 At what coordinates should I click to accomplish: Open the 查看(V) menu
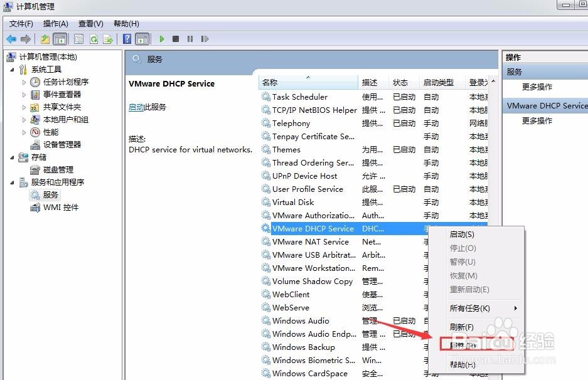[91, 24]
